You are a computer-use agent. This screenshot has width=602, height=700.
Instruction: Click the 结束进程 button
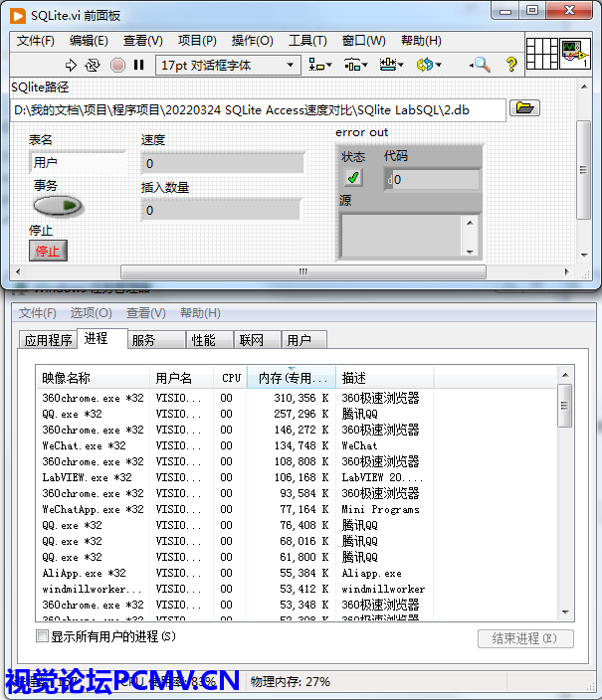(524, 638)
